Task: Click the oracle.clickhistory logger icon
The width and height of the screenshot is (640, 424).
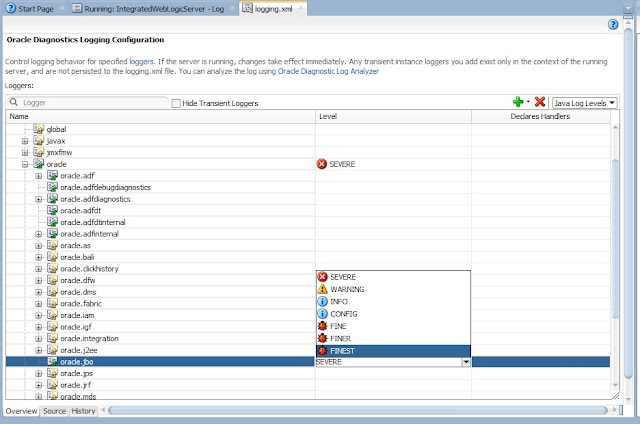Action: tap(52, 269)
